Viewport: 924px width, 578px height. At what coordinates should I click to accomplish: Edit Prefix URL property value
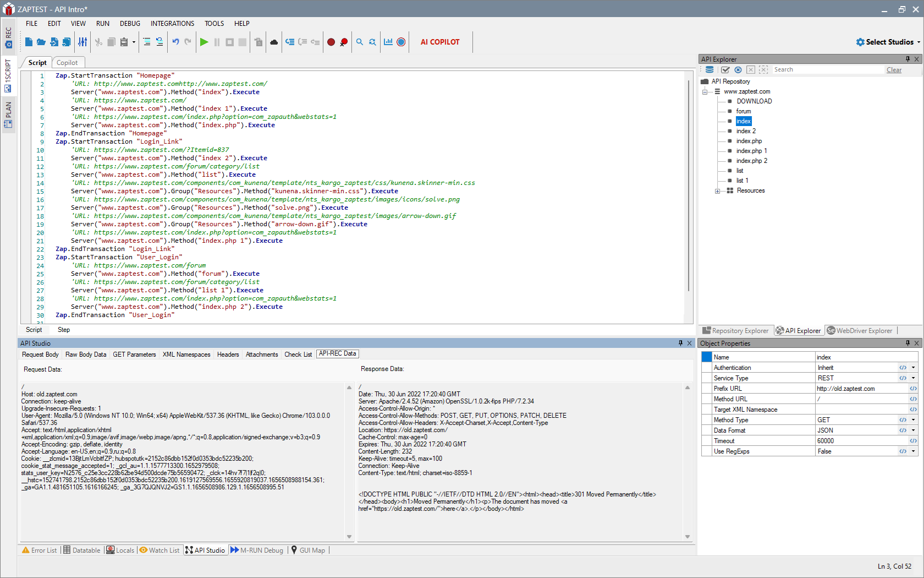tap(862, 389)
